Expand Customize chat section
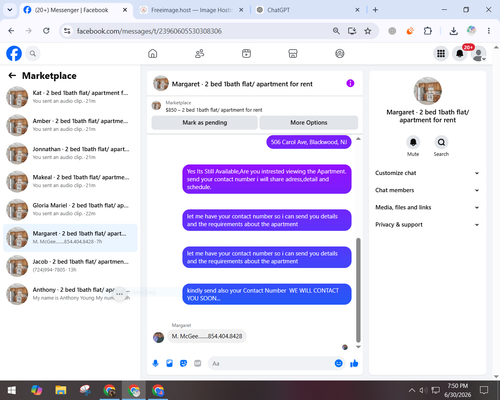500x400 pixels. point(427,173)
